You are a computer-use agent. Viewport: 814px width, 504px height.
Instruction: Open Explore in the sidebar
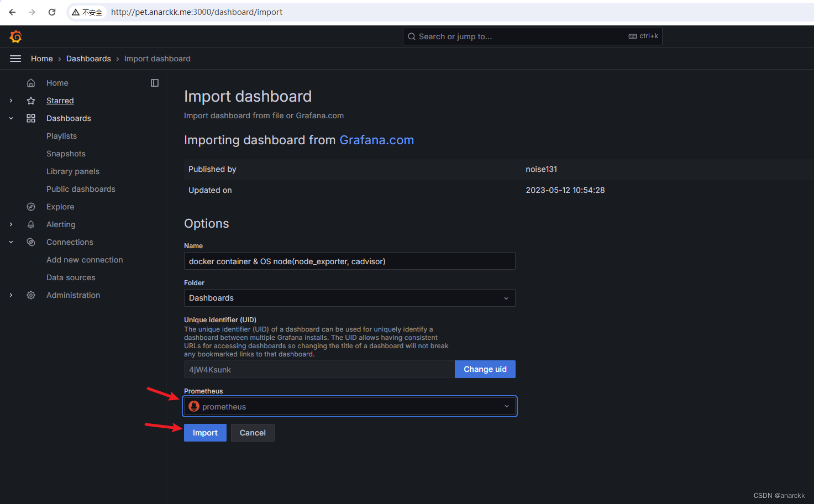pyautogui.click(x=60, y=207)
